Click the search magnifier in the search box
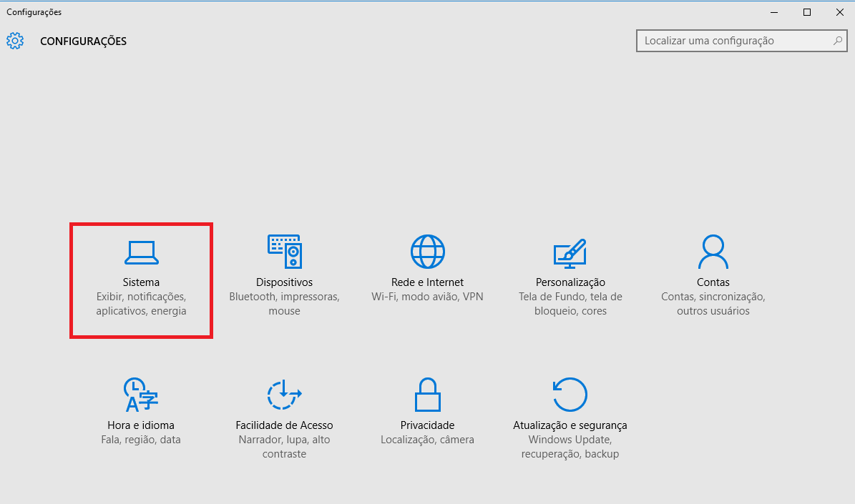The height and width of the screenshot is (504, 855). (837, 41)
